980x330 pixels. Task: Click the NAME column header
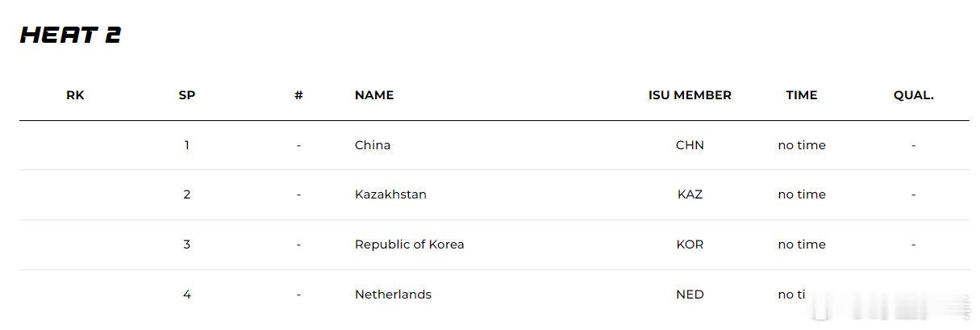pyautogui.click(x=374, y=95)
